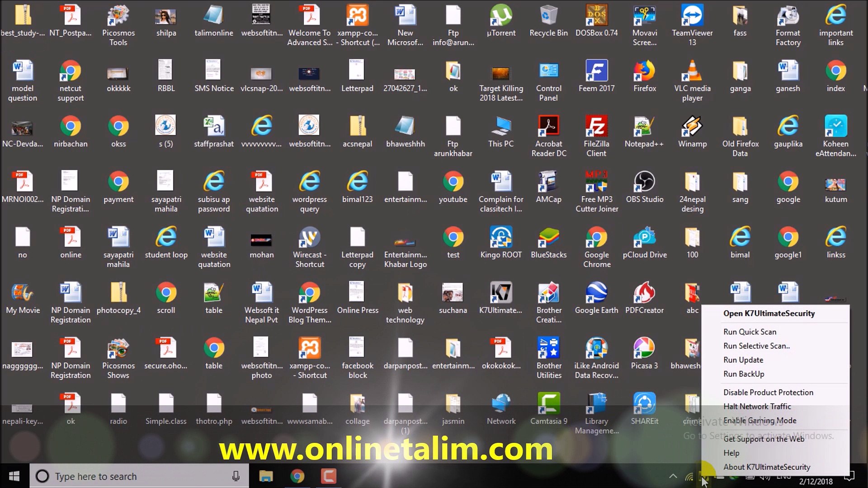This screenshot has width=868, height=488.
Task: Click the TeamViewer 13 shortcut
Action: click(692, 17)
